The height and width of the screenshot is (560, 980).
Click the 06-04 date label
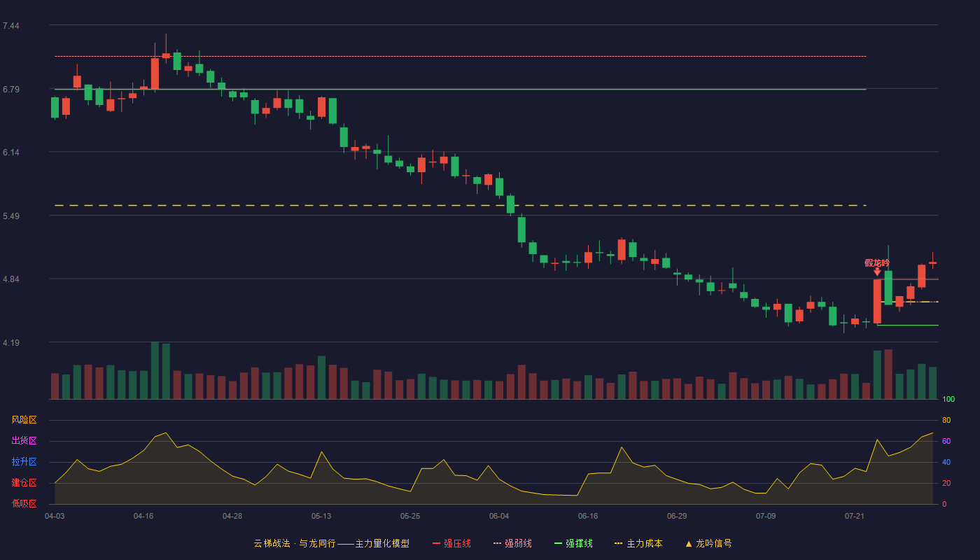point(499,516)
